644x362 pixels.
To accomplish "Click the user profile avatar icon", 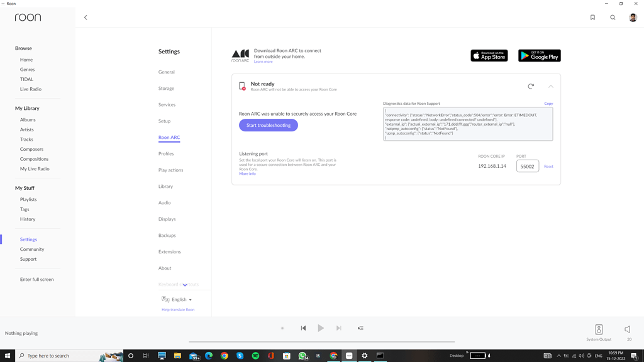I will click(633, 17).
